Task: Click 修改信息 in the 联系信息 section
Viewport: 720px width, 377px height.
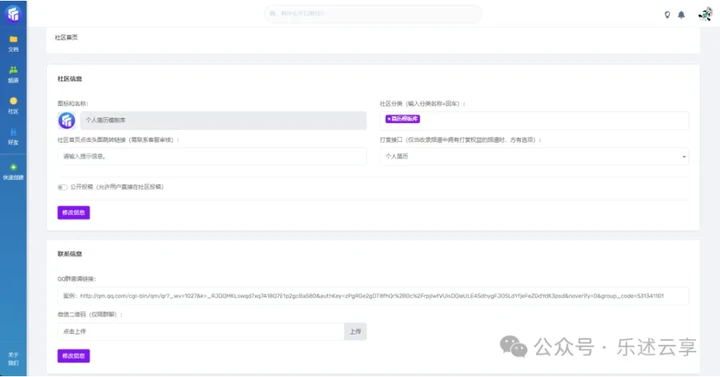Action: (73, 356)
